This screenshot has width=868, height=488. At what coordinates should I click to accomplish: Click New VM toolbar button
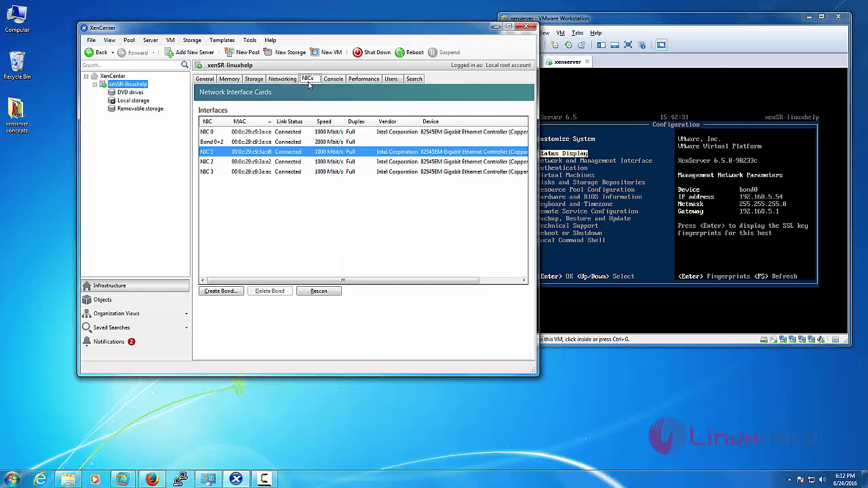[326, 52]
